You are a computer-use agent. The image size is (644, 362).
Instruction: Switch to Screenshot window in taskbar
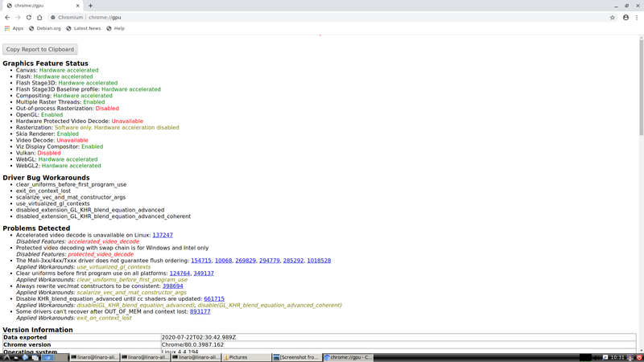point(297,357)
